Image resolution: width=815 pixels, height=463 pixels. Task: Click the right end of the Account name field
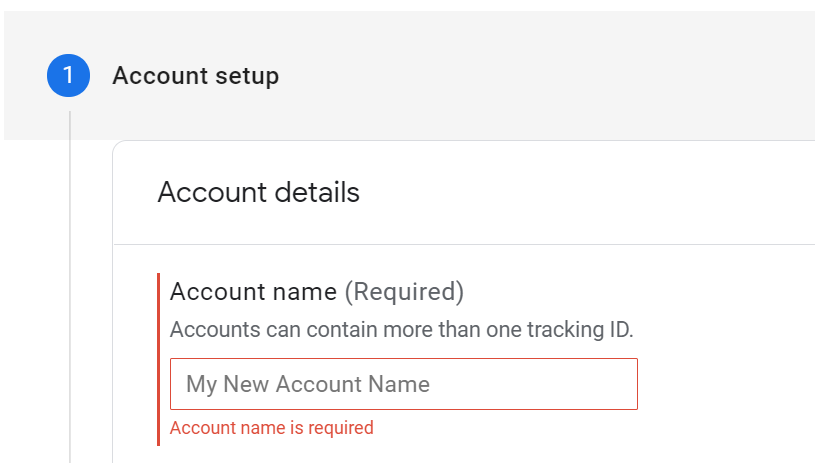pyautogui.click(x=622, y=384)
